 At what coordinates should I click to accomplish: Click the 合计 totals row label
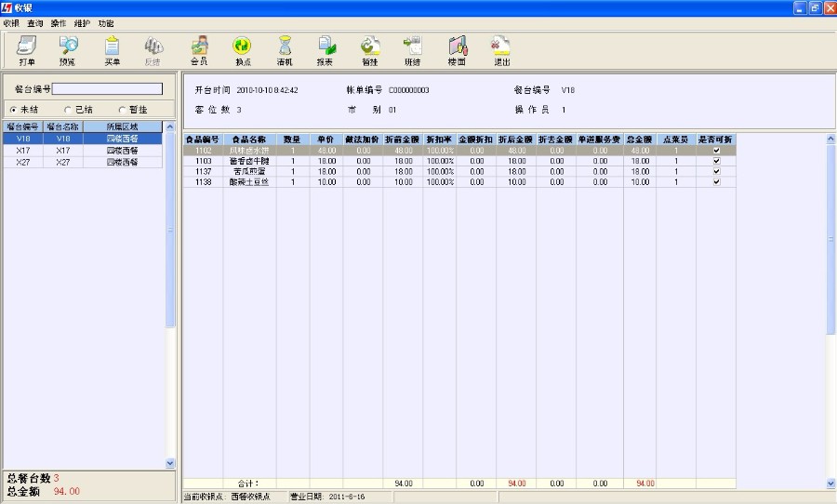pyautogui.click(x=248, y=484)
